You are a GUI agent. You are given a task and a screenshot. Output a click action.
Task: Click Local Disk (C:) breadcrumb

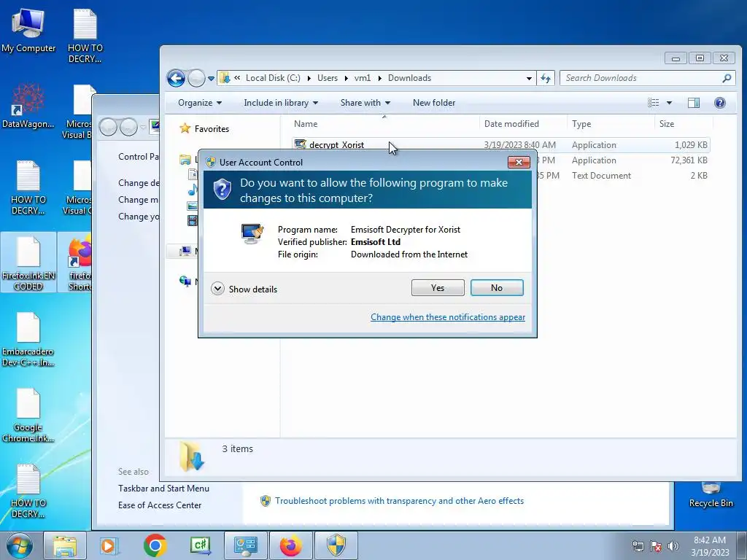(273, 78)
